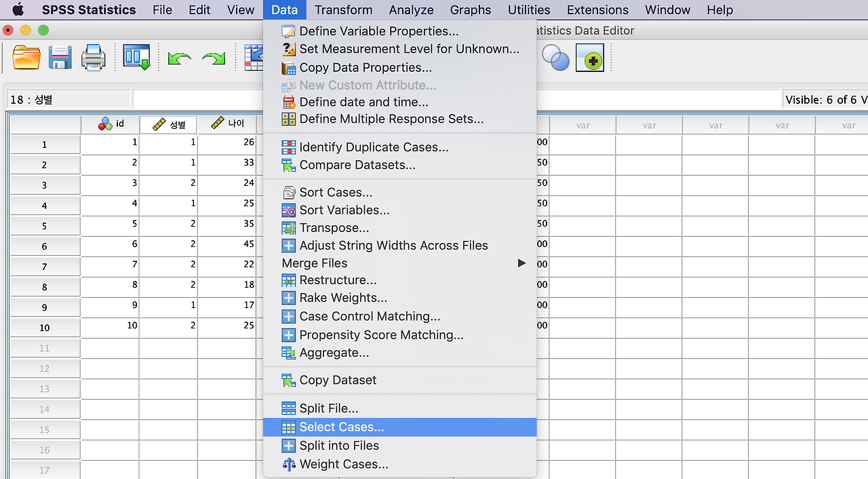
Task: Select Identify Duplicate Cases
Action: tap(400, 147)
